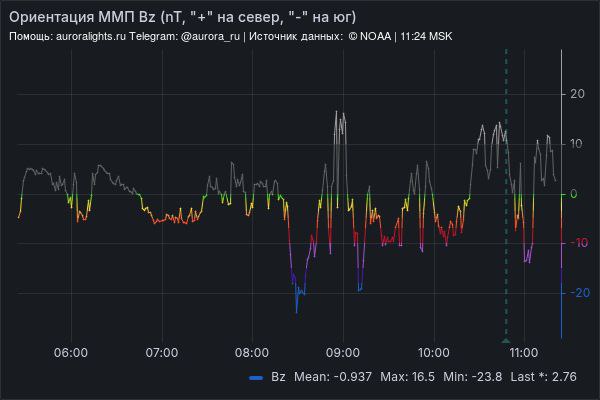
Task: Click the Bz series legend label
Action: [278, 377]
